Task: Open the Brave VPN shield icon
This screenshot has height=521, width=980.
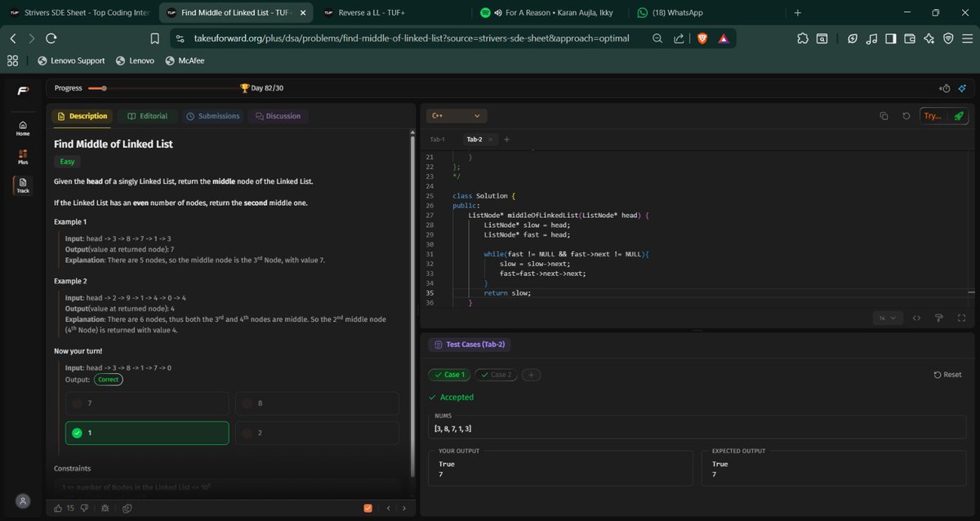Action: [948, 38]
